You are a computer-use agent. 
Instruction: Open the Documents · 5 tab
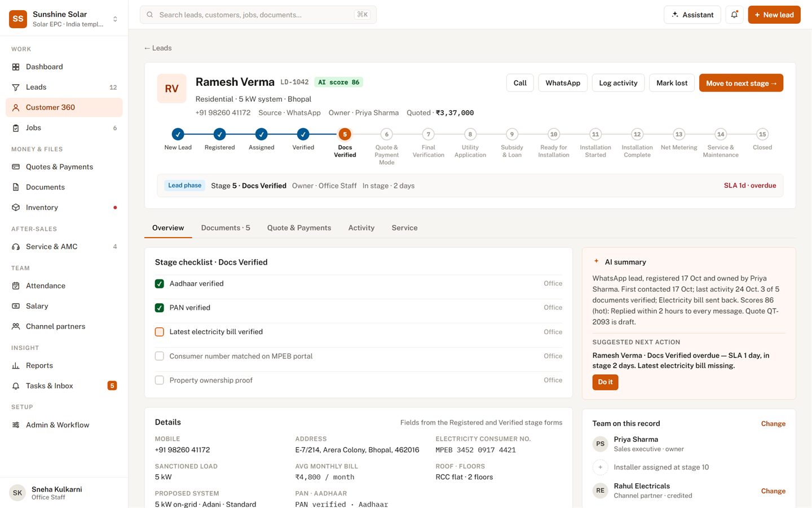coord(226,228)
